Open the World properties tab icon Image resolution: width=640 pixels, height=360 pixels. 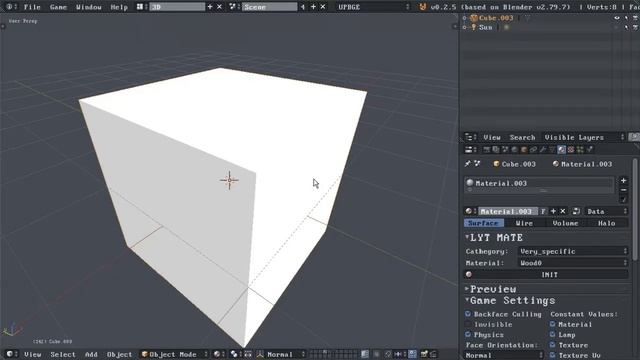tap(515, 149)
